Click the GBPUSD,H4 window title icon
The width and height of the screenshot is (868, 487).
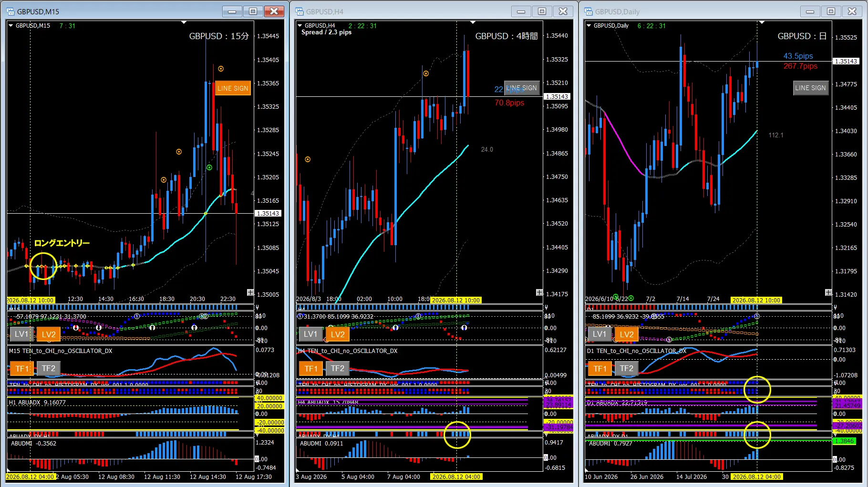click(x=300, y=11)
